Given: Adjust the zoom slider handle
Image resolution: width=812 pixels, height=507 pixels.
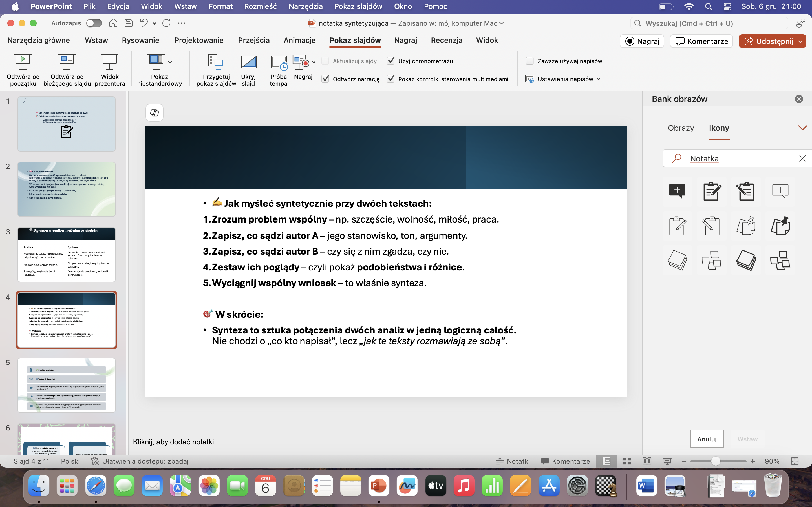Looking at the screenshot, I should [x=715, y=461].
